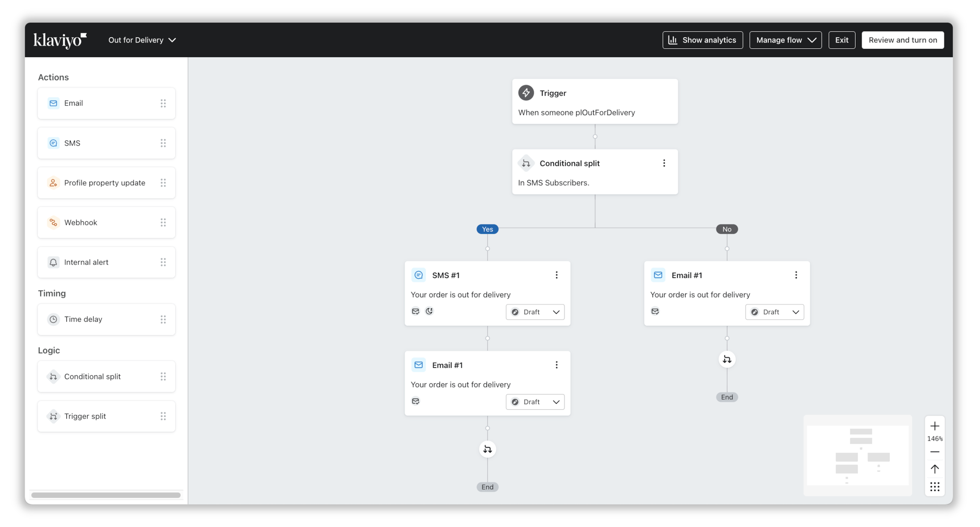Toggle smart sending envelope icon on SMS #1
This screenshot has height=527, width=980.
(415, 311)
